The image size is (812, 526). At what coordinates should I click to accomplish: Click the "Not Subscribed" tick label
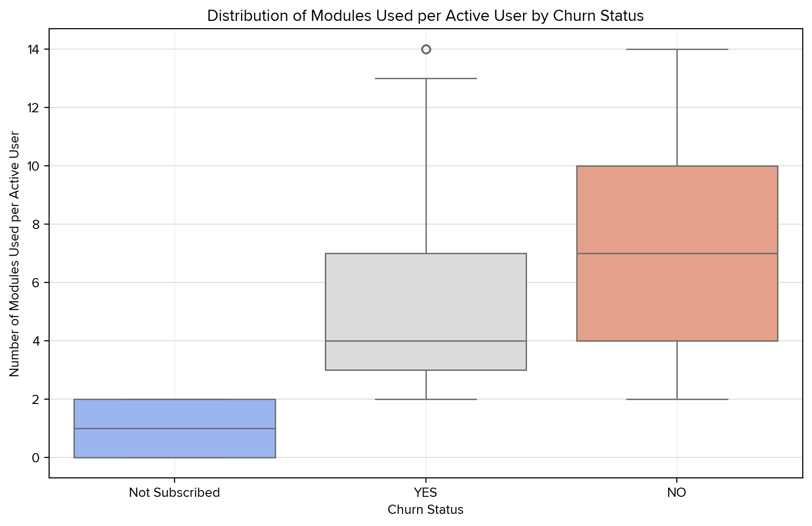tap(174, 492)
